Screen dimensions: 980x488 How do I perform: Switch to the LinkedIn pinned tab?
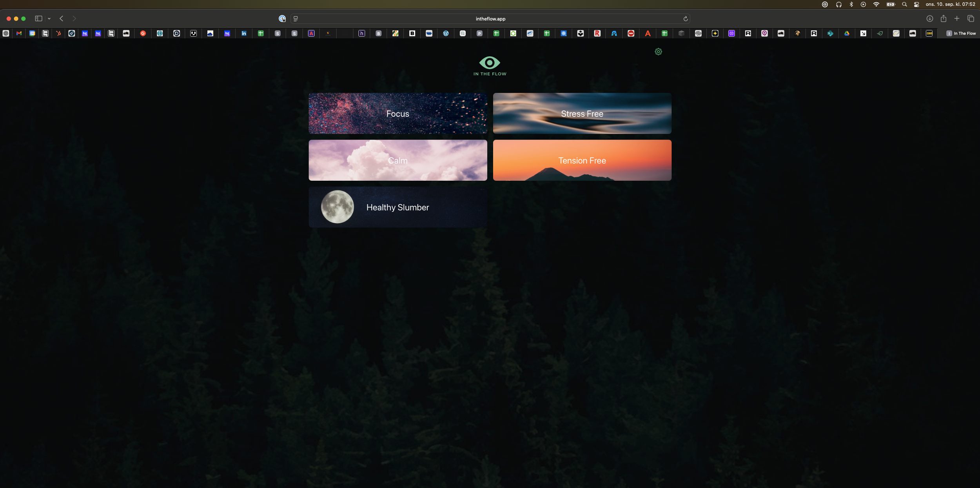[244, 34]
